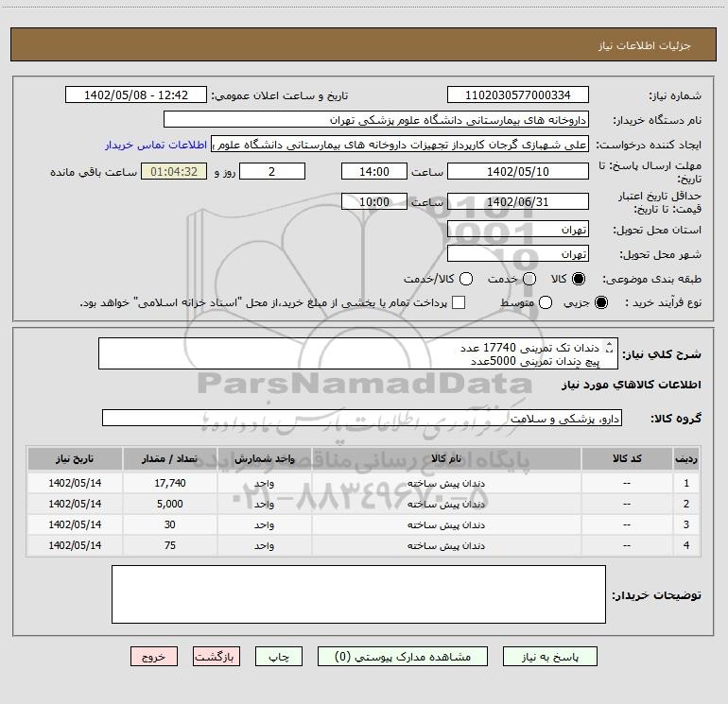
Task: Click the پاسخ به نیاز button
Action: 549,657
